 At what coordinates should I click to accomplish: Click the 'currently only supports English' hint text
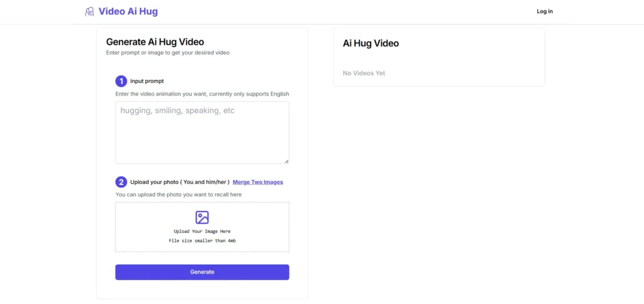tap(249, 94)
